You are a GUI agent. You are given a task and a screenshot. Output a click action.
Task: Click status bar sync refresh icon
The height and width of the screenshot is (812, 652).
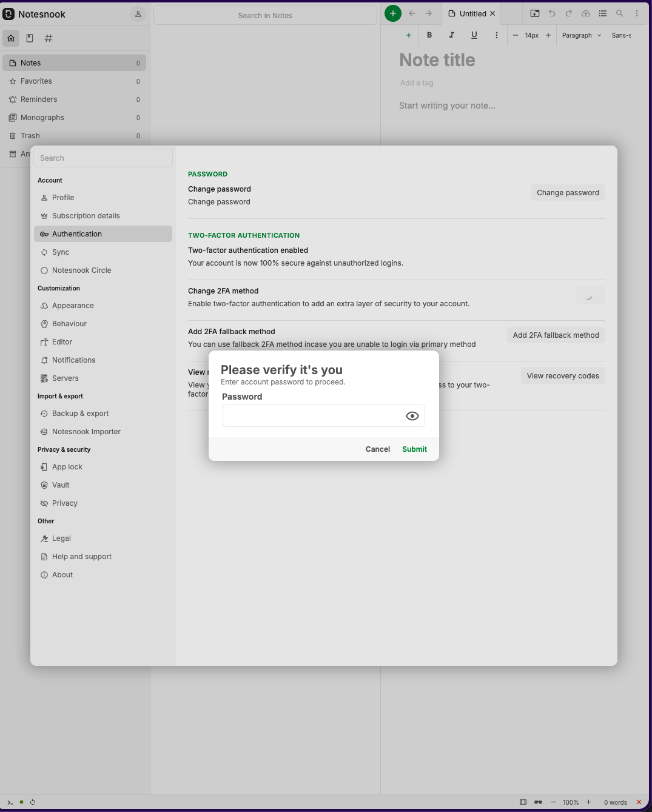click(33, 802)
